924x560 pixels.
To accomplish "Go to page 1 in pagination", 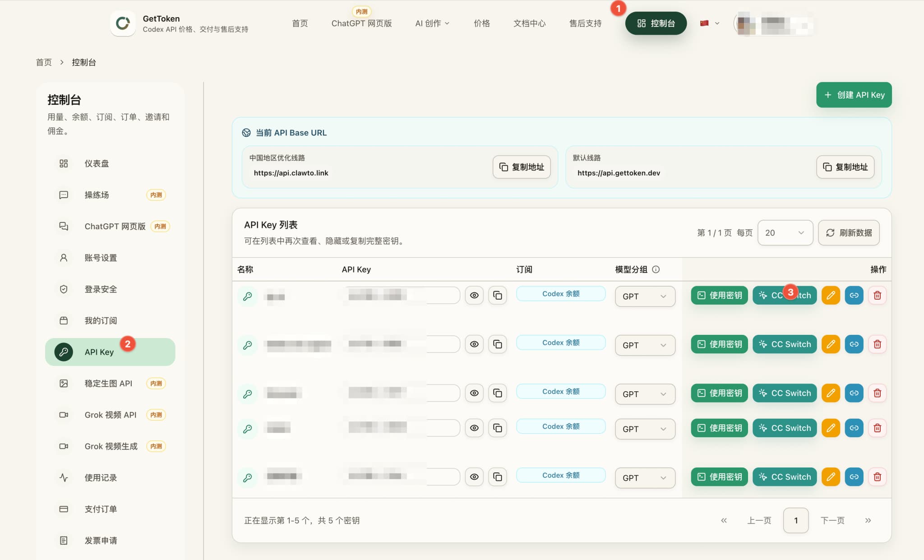I will [x=796, y=520].
